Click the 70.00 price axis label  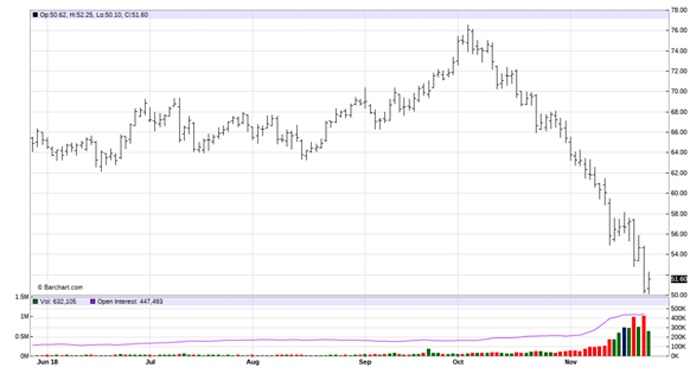[x=679, y=91]
